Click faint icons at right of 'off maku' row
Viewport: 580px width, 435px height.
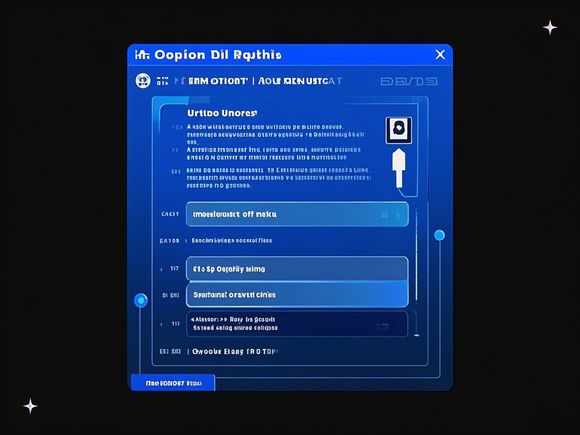(x=391, y=215)
